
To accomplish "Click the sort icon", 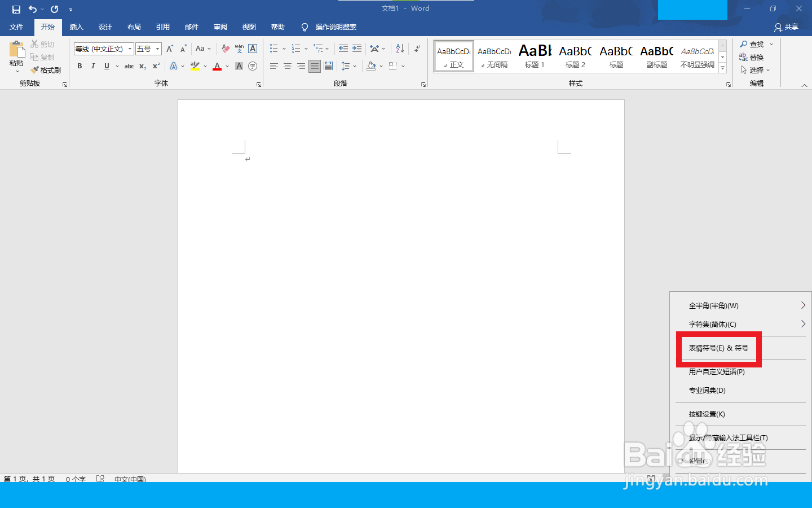I will coord(400,49).
